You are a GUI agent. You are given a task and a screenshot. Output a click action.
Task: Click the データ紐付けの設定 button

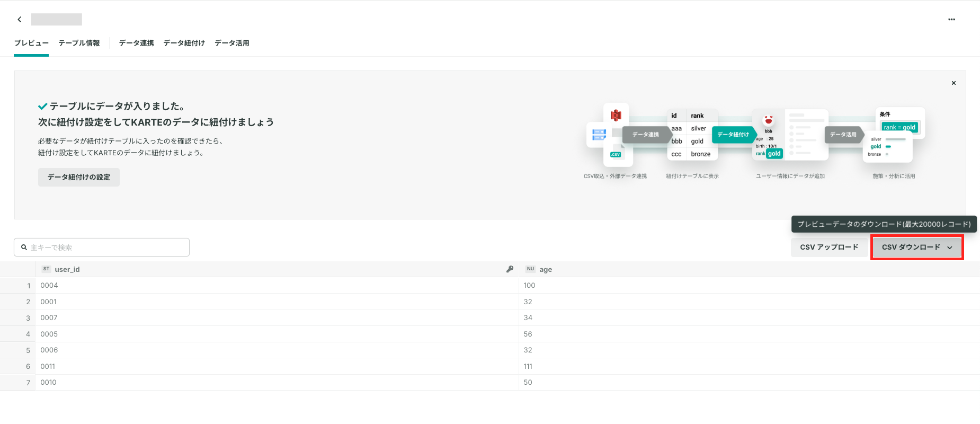point(79,177)
